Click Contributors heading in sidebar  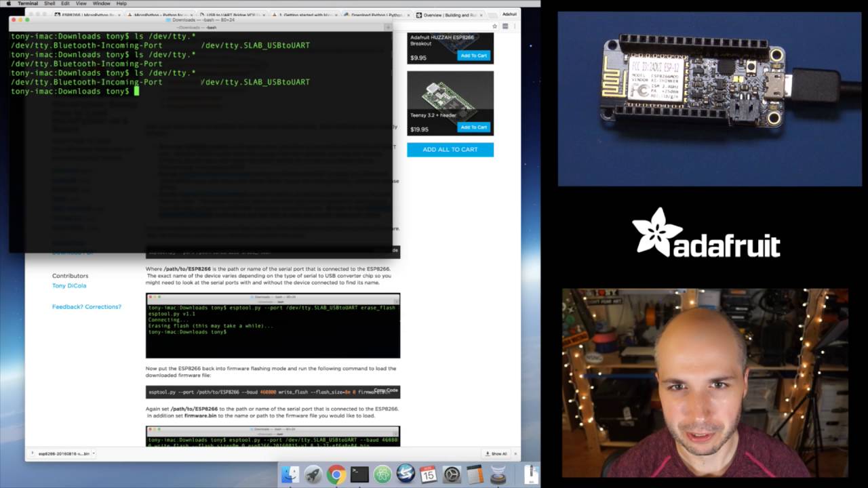coord(71,276)
